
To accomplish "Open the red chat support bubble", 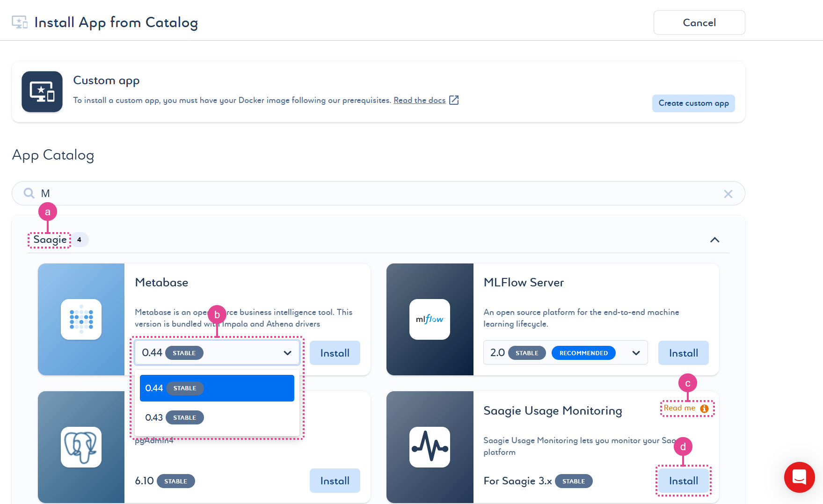I will tap(799, 477).
